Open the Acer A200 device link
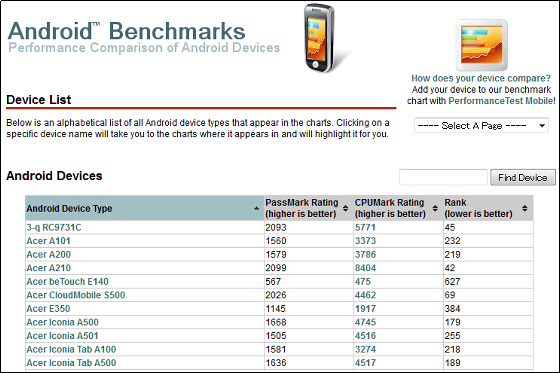560x373 pixels. (49, 255)
